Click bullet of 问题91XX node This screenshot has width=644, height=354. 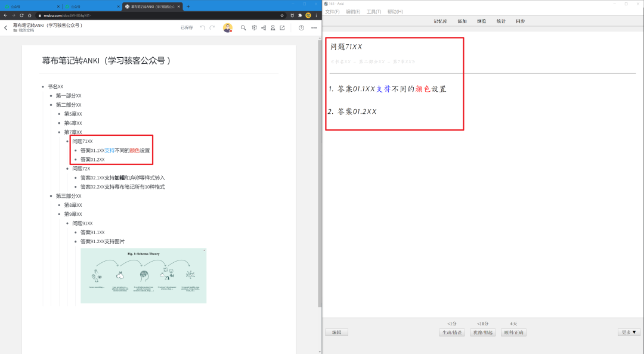coord(67,223)
